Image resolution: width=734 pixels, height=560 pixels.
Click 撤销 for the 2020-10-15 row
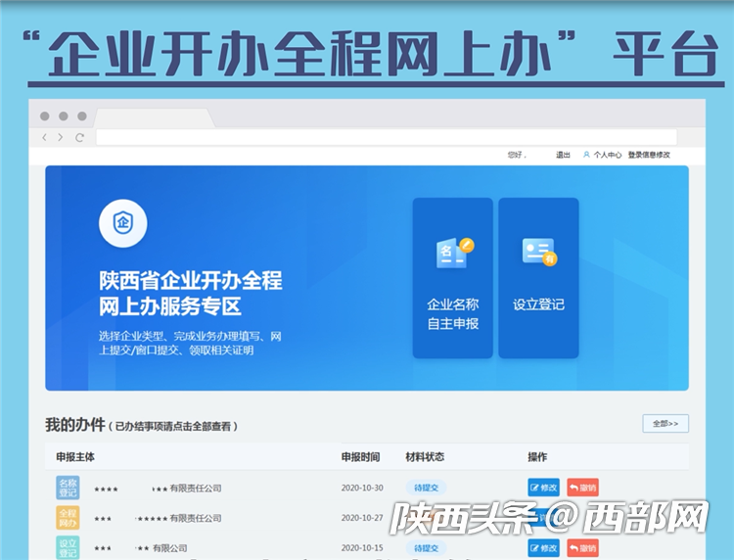[x=583, y=548]
